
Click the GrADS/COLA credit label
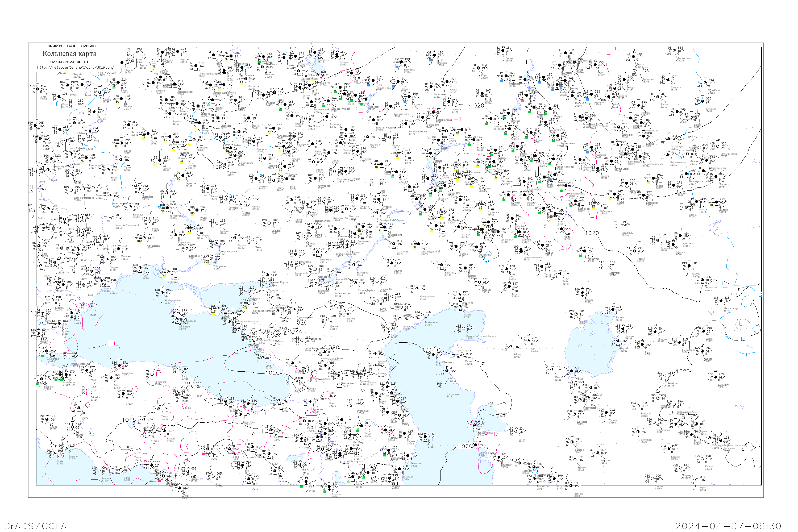(35, 526)
